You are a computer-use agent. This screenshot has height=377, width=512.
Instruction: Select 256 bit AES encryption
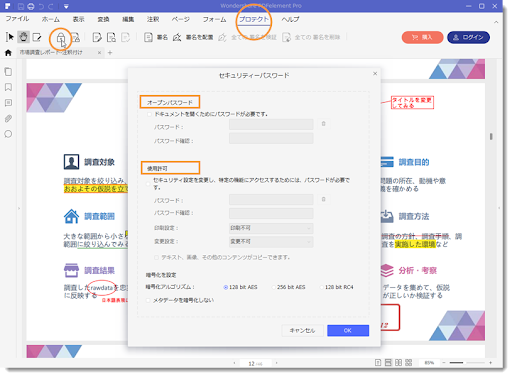point(274,287)
